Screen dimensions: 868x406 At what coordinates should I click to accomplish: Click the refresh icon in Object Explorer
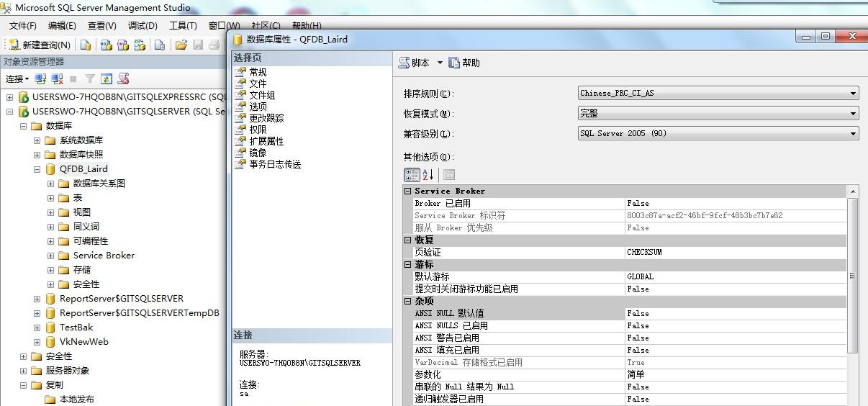(x=107, y=78)
